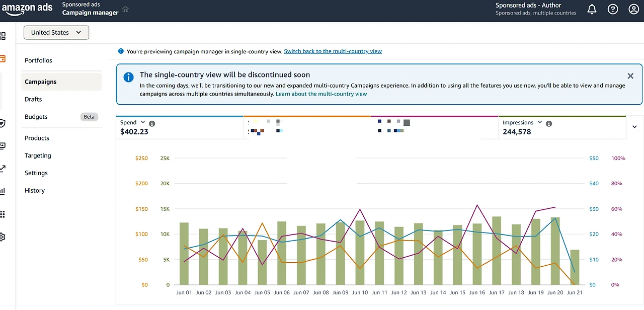
Task: Select Budgets Beta in the side menu
Action: (x=61, y=117)
